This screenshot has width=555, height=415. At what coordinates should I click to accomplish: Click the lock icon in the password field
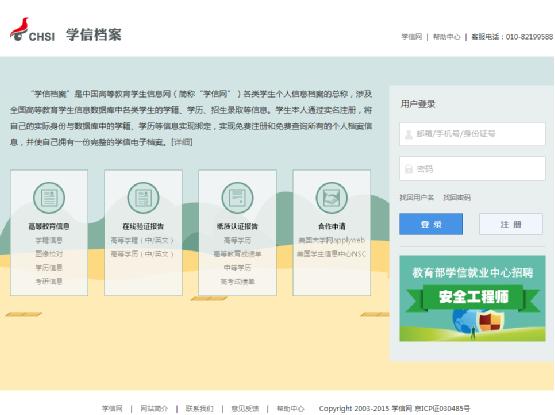409,169
